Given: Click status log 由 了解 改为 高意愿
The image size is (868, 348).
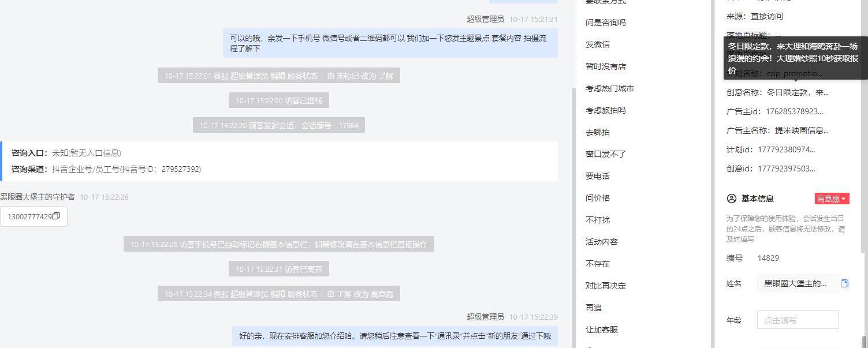Looking at the screenshot, I should tap(278, 294).
